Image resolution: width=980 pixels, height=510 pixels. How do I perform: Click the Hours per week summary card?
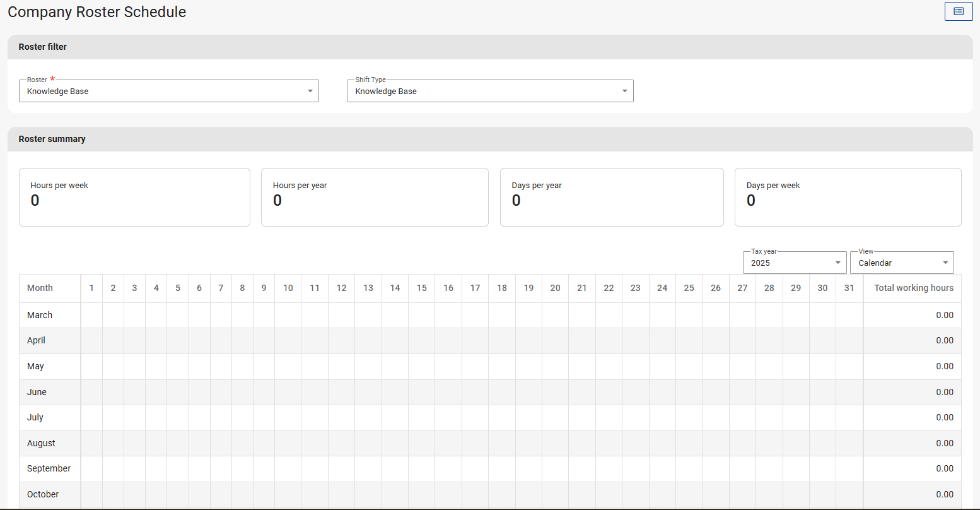click(134, 197)
